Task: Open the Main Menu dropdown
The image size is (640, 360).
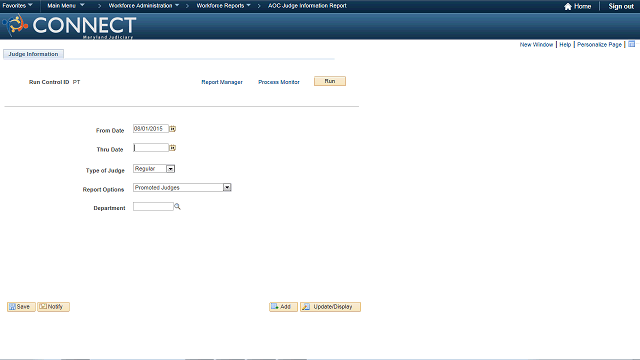Action: pos(66,6)
